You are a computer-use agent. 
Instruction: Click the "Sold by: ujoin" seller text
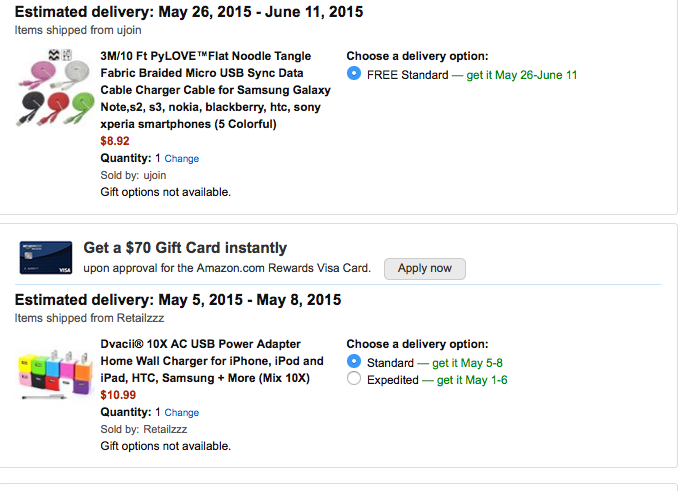pos(139,175)
